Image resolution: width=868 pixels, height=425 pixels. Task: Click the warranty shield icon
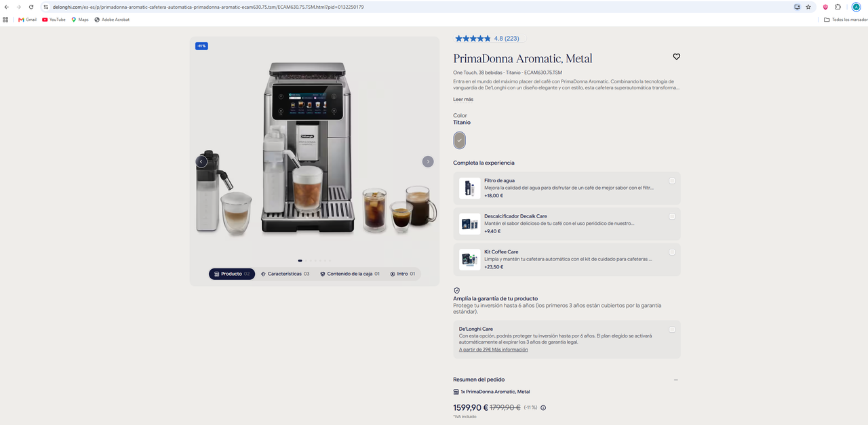[456, 290]
